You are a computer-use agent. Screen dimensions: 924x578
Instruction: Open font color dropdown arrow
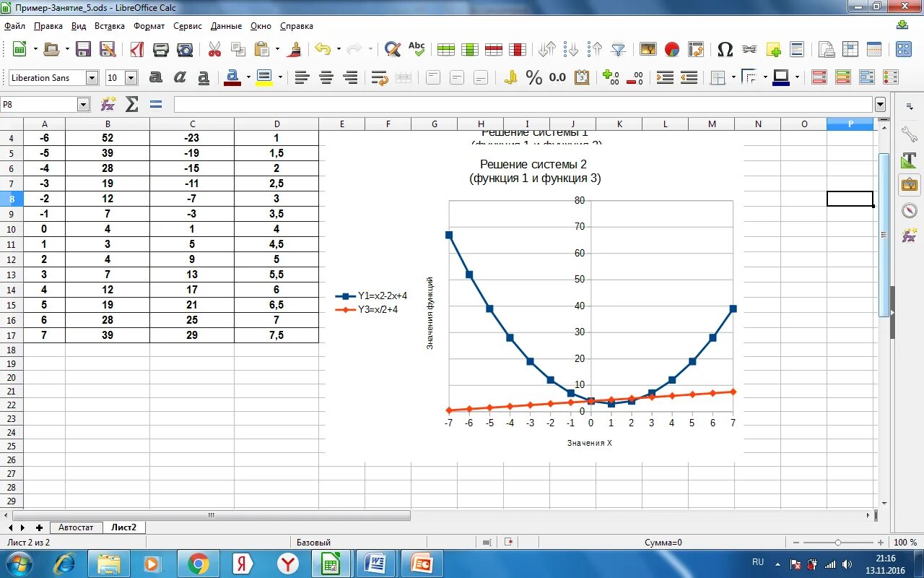(248, 77)
